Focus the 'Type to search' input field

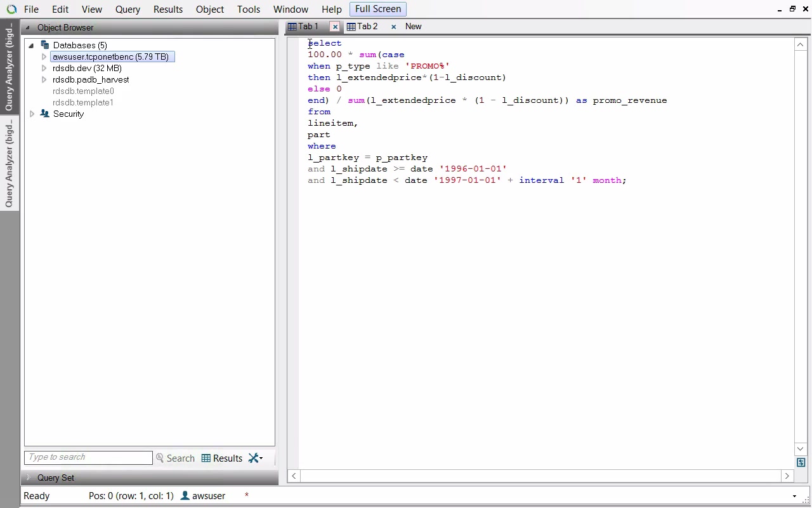[x=88, y=457]
